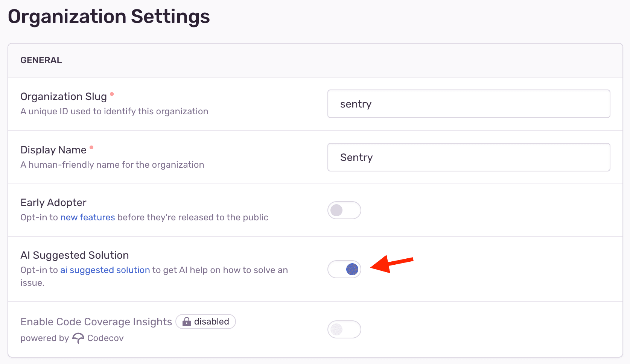Screen dimensions: 630x364
Task: Click the Enable Code Coverage Insights label
Action: 96,322
